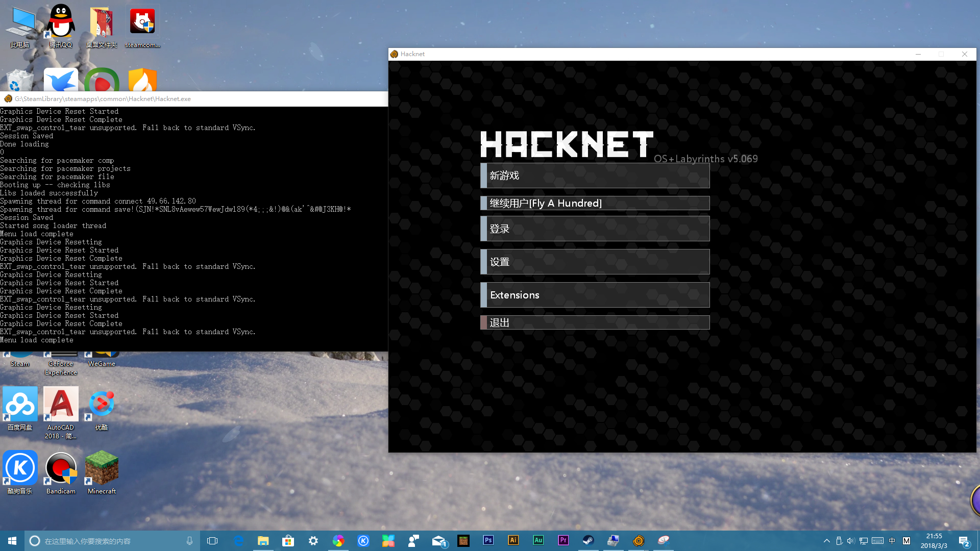Continue as user Fly A Hundred

595,203
